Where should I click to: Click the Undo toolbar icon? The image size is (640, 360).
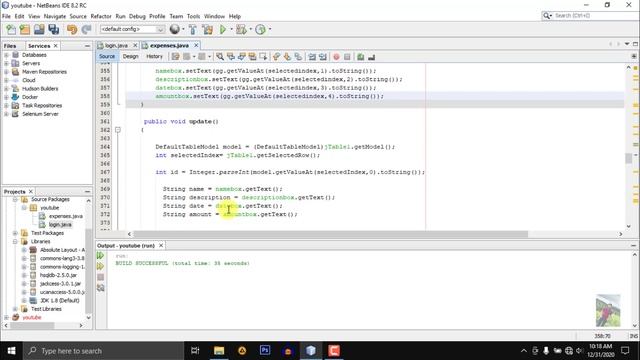pyautogui.click(x=72, y=29)
